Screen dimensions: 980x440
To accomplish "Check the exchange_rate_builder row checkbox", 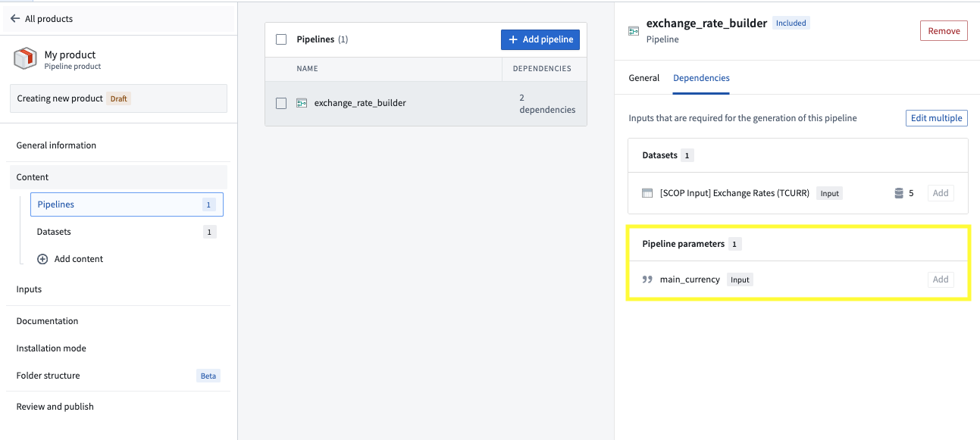I will (x=281, y=103).
